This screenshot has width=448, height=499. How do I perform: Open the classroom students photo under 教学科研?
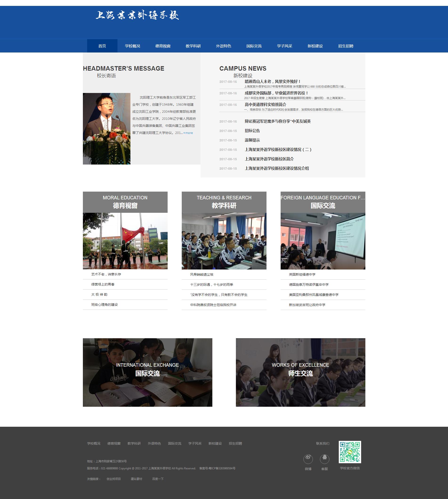pos(224,241)
